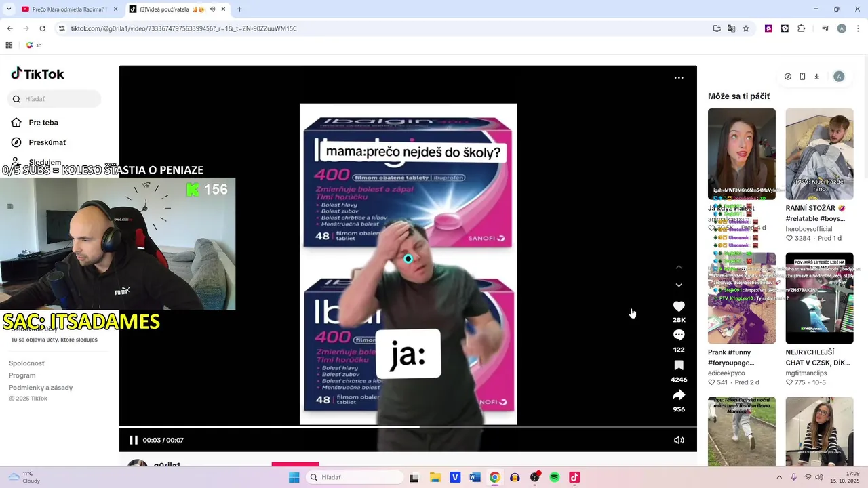Close the YouTube Prečo Klára tab

click(x=115, y=9)
